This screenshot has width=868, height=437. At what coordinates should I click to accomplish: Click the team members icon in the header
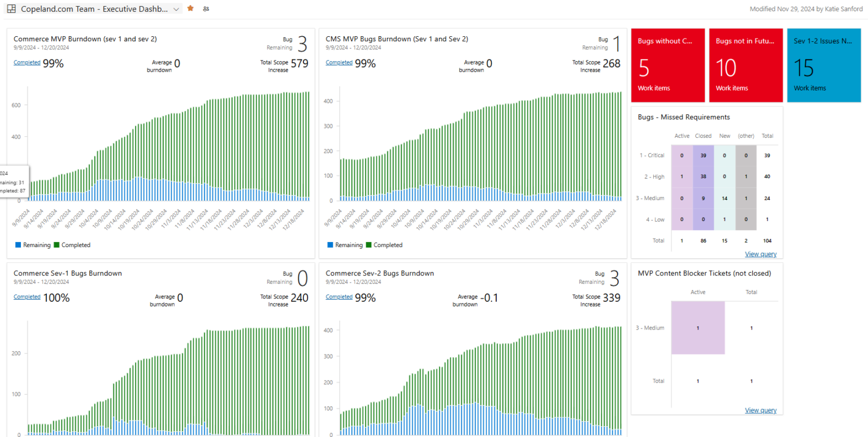[206, 8]
